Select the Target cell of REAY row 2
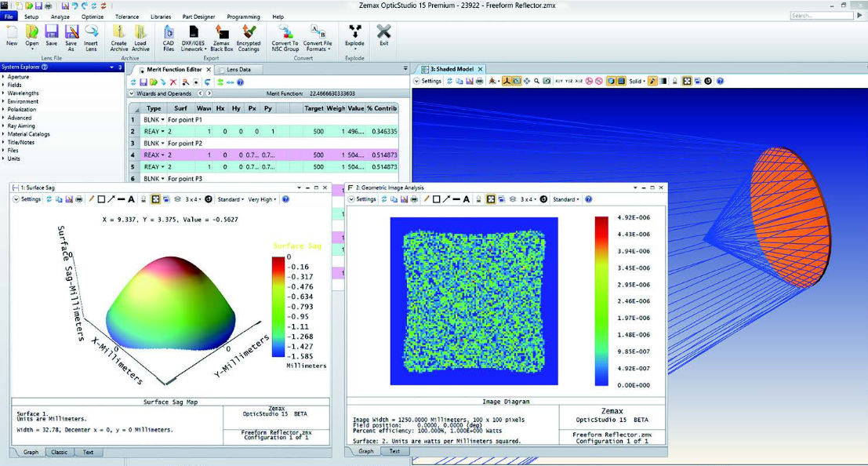The image size is (868, 466). (314, 131)
